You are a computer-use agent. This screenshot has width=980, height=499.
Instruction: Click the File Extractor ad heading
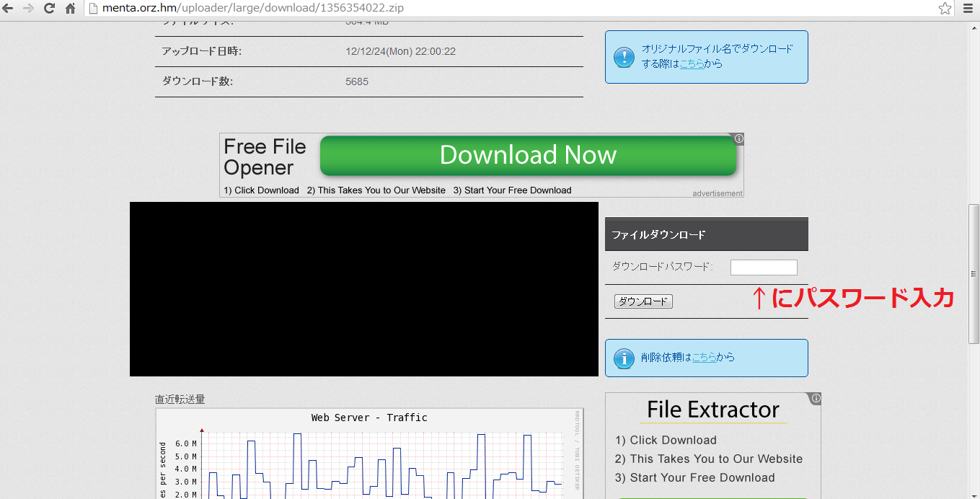pos(713,410)
